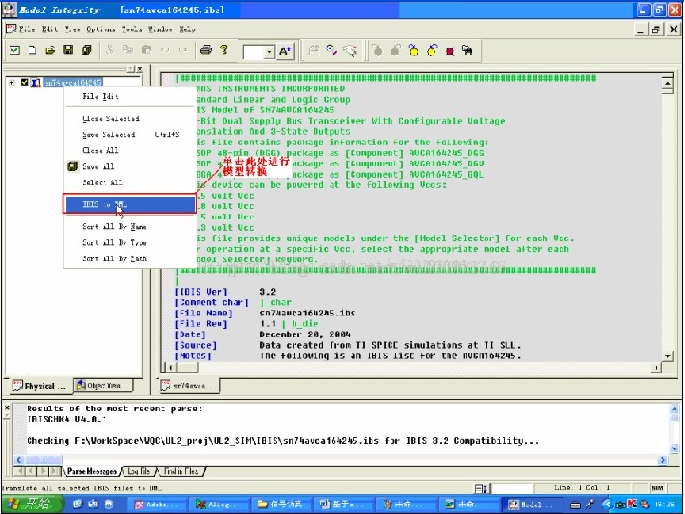Image resolution: width=685 pixels, height=514 pixels.
Task: Switch to Find in Files tab
Action: [x=181, y=471]
